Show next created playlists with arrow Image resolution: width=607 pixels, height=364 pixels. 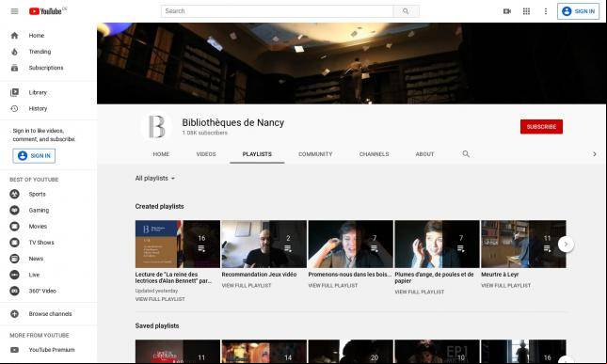click(x=566, y=245)
